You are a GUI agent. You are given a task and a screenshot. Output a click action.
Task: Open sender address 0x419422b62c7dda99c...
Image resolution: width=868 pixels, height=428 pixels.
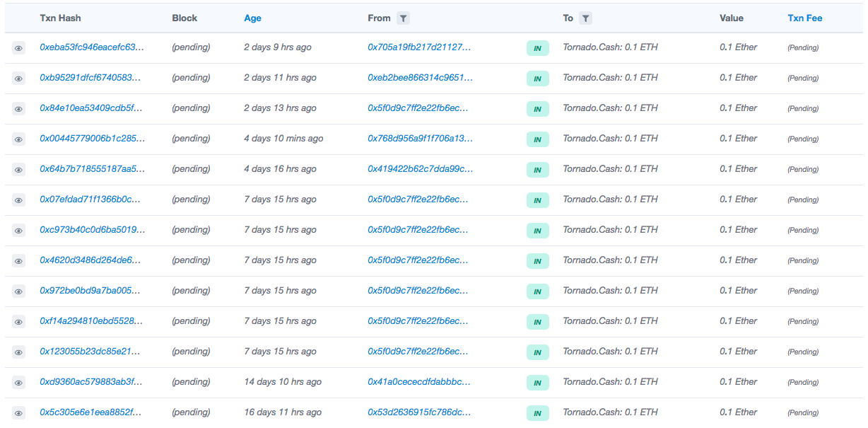point(420,169)
